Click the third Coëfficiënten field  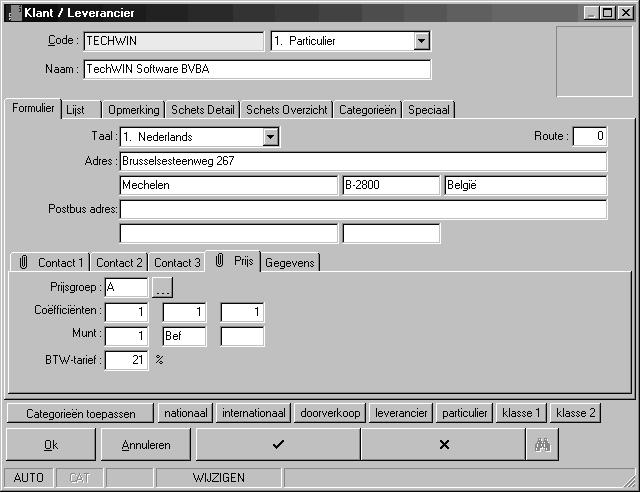pos(242,312)
